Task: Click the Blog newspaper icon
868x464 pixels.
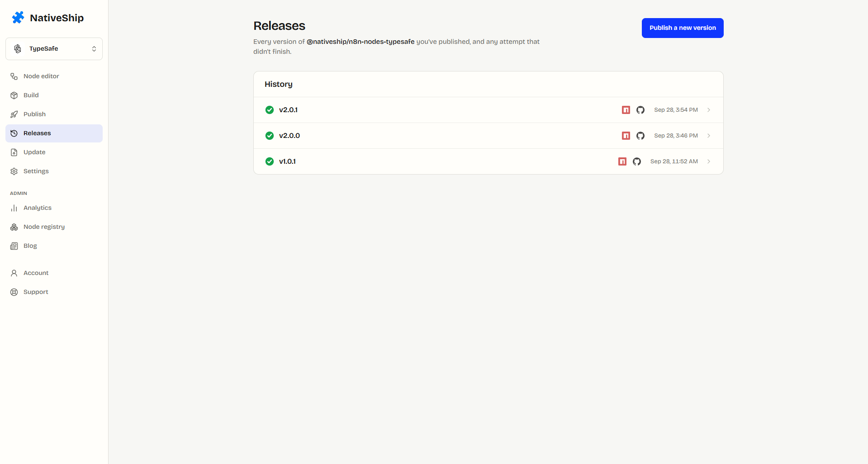Action: (14, 246)
